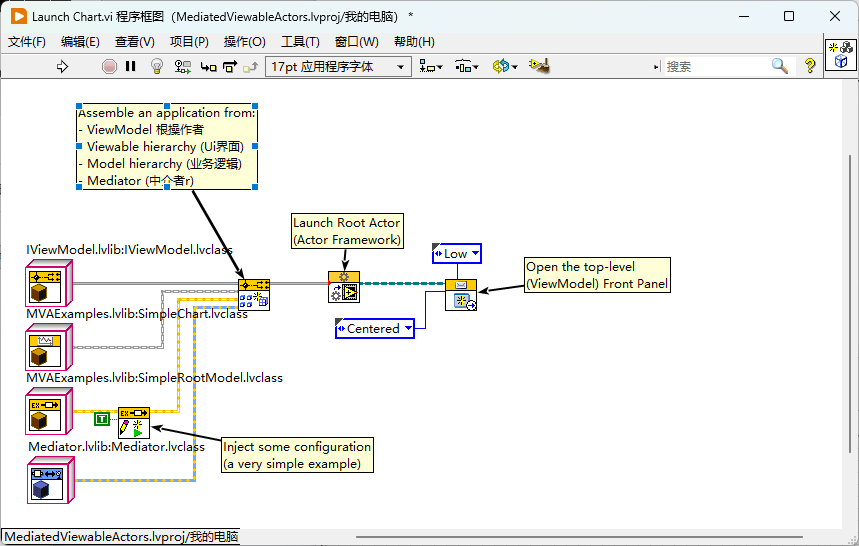Open the Reorder dropdown
Viewport: 859px width, 546px height.
pos(505,67)
